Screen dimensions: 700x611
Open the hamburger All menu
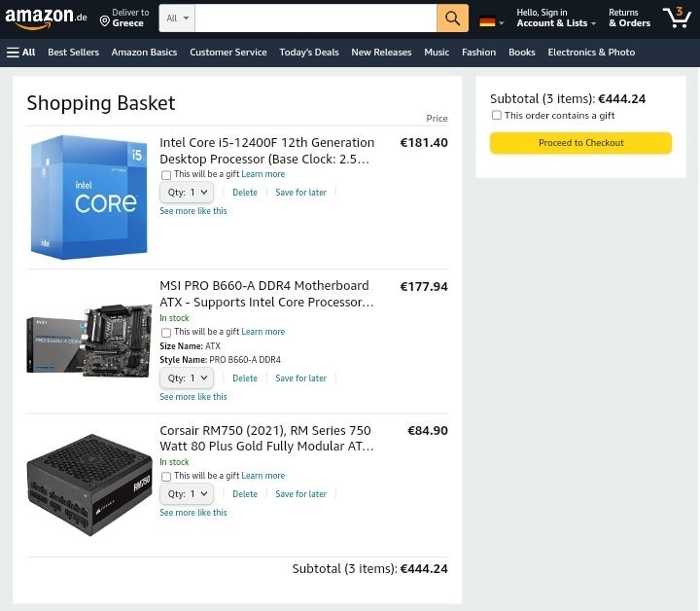[x=21, y=53]
